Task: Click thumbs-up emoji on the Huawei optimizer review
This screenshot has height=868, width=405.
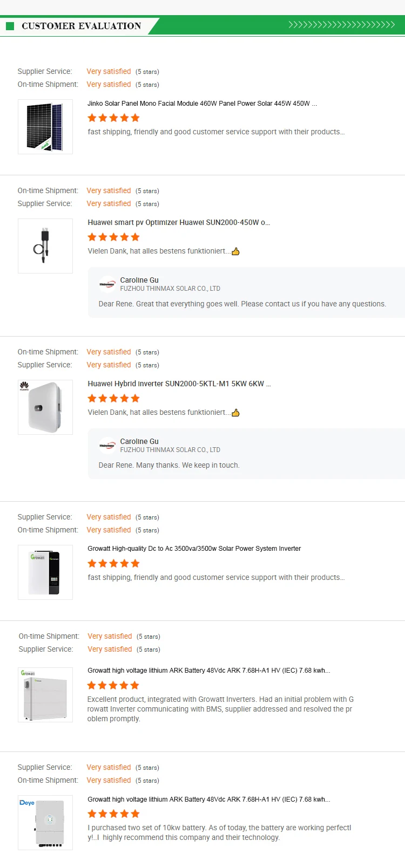Action: click(235, 251)
